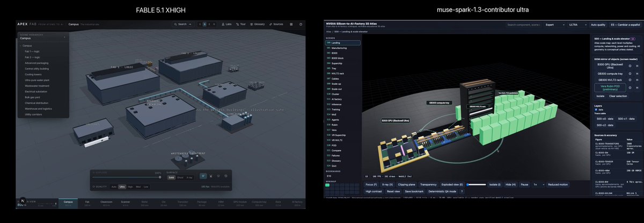Select Wastewater treatment in hierarchy
Image resolution: width=644 pixels, height=223 pixels.
(x=37, y=85)
